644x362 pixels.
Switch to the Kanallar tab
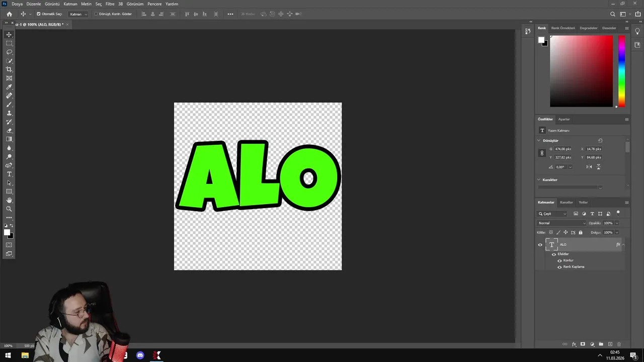pos(567,202)
